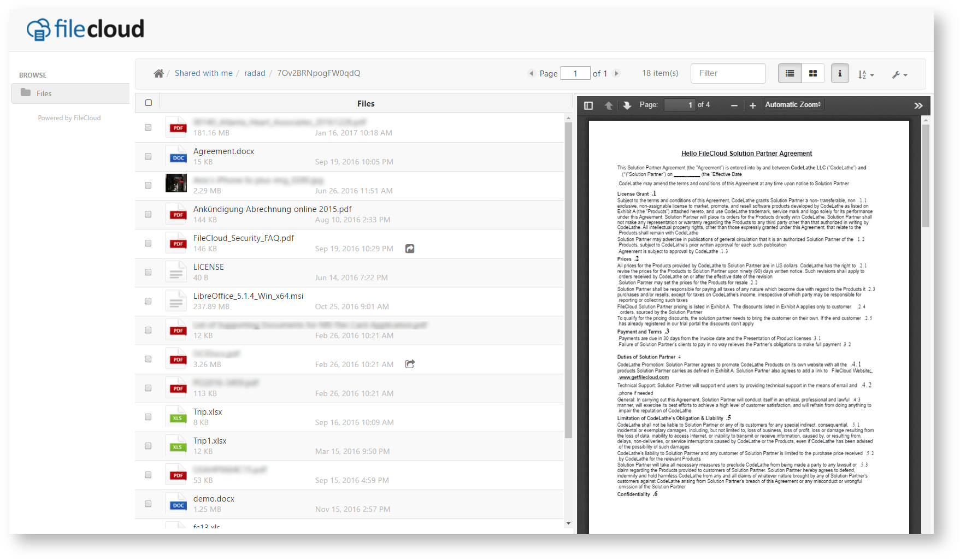Click the file list page number field
Image resolution: width=960 pixels, height=560 pixels.
575,73
